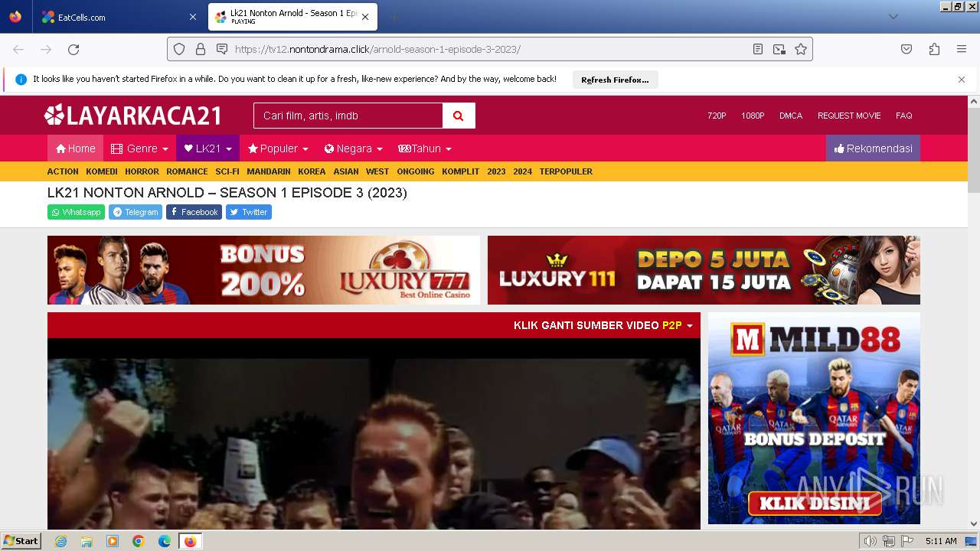The width and height of the screenshot is (980, 551).
Task: Expand the LK21 dropdown menu
Action: coord(207,148)
